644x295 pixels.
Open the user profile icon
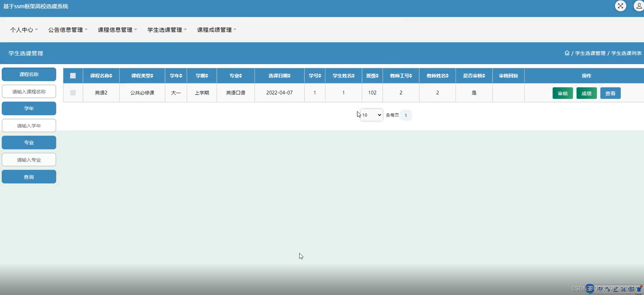pyautogui.click(x=639, y=6)
